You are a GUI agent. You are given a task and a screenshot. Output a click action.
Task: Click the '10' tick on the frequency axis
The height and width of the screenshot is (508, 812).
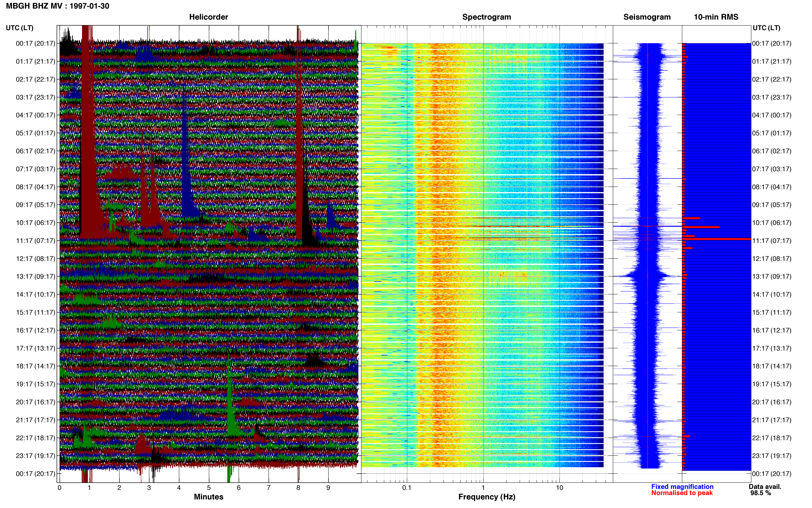[x=559, y=487]
